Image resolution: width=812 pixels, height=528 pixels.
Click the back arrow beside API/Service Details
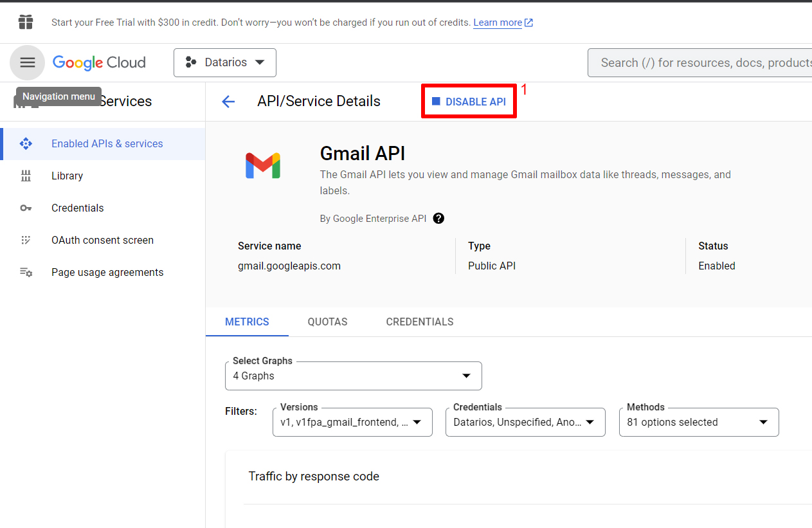coord(228,102)
